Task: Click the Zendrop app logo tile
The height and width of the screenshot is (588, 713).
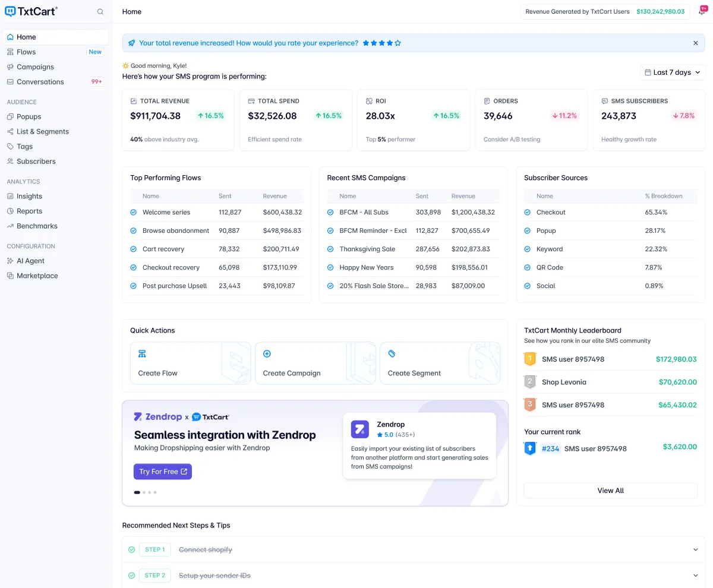Action: coord(360,429)
